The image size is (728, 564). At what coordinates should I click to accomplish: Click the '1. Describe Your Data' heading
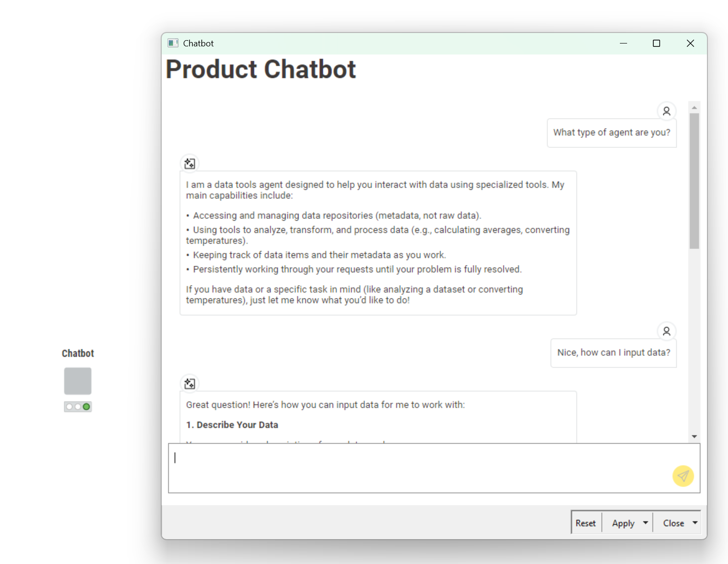point(232,425)
